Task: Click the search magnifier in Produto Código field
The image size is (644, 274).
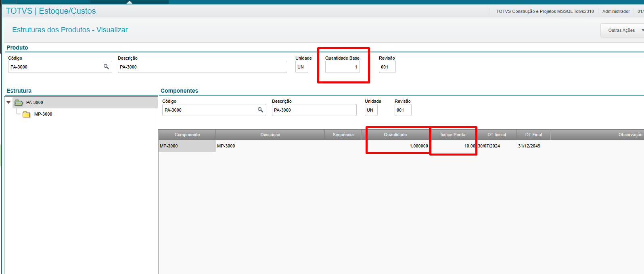Action: 106,66
